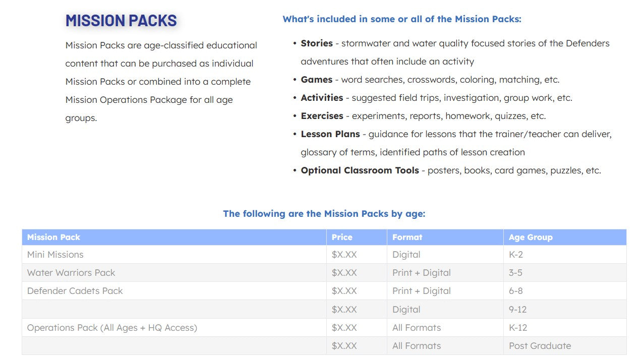Click the Format column header

click(x=407, y=237)
